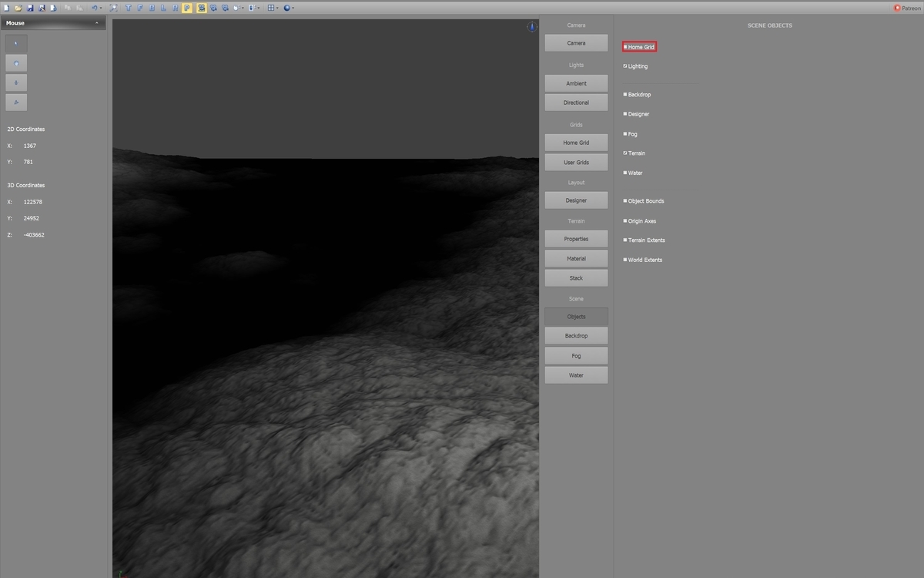Select the pointer mouse mode button
This screenshot has height=578, width=924.
(16, 43)
